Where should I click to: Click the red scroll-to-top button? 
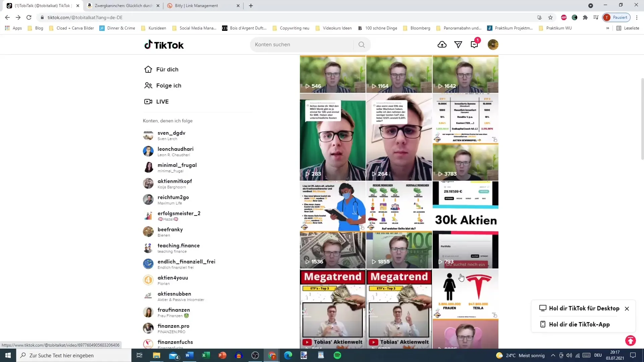(x=631, y=341)
